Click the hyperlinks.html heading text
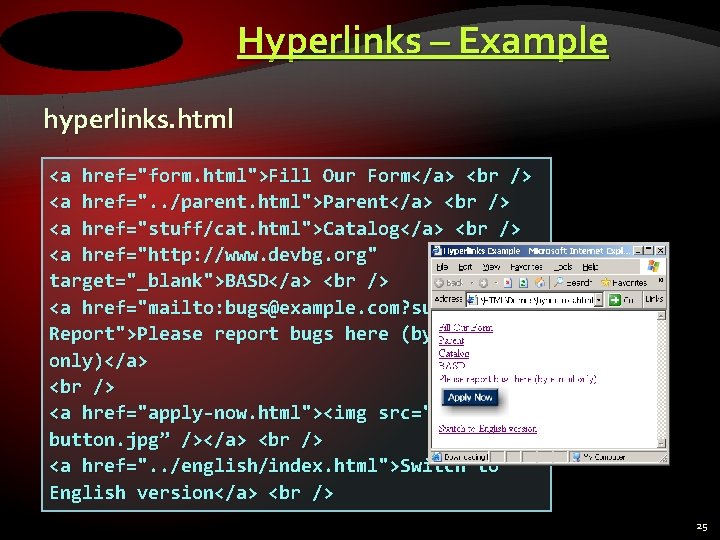The height and width of the screenshot is (540, 720). [x=138, y=119]
